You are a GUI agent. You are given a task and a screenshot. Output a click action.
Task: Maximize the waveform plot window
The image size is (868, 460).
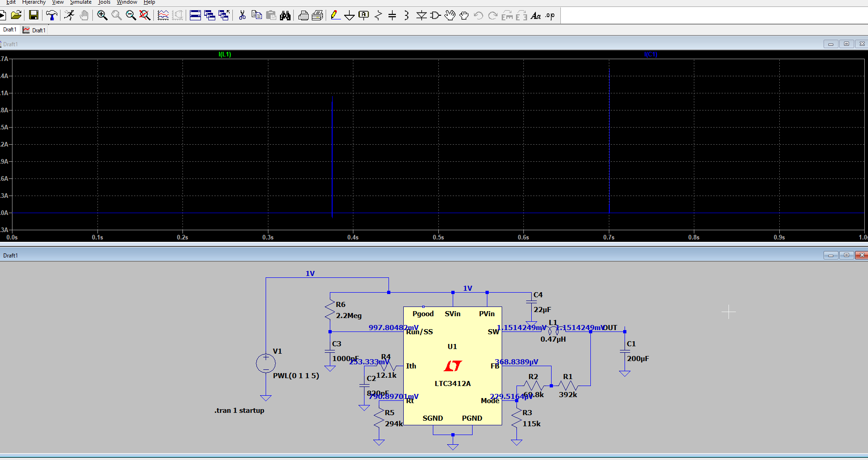tap(846, 44)
